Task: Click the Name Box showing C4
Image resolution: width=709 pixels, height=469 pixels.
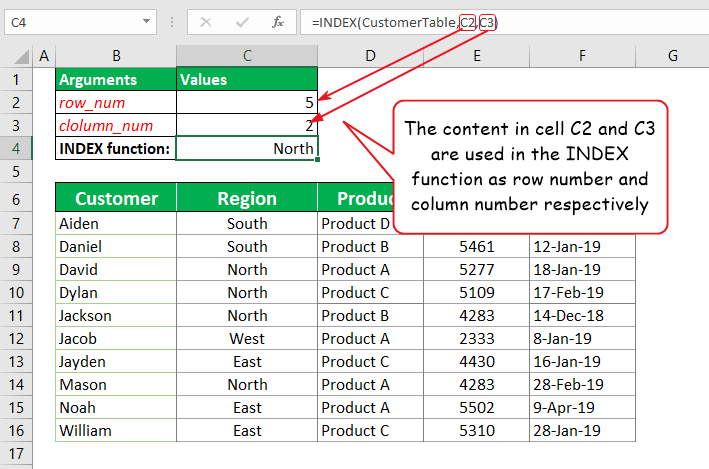Action: (80, 22)
